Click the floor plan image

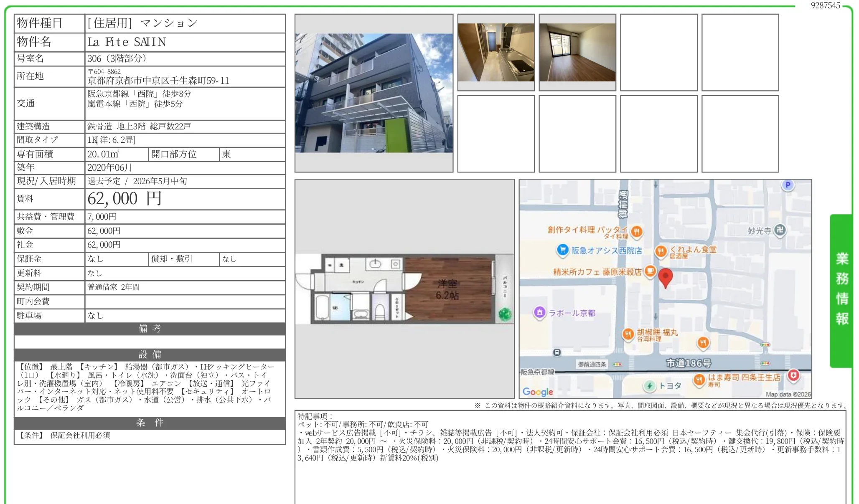404,289
